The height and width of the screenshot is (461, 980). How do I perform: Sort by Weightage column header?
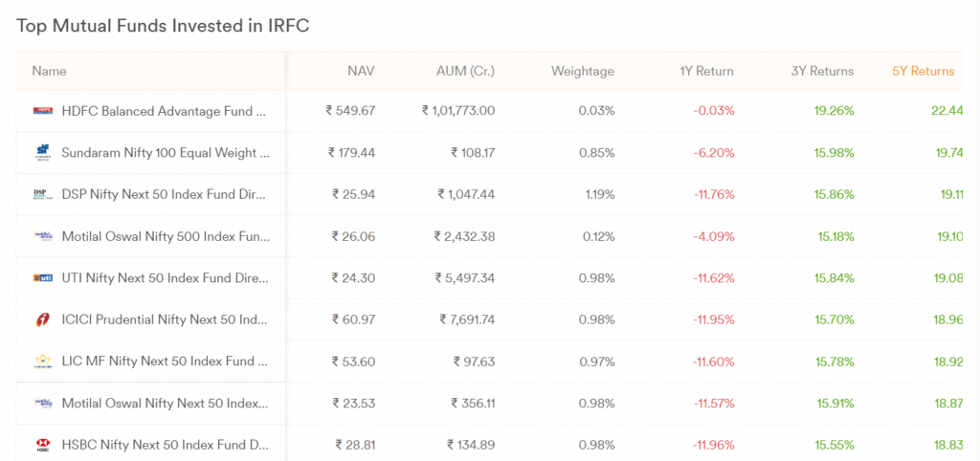(583, 71)
